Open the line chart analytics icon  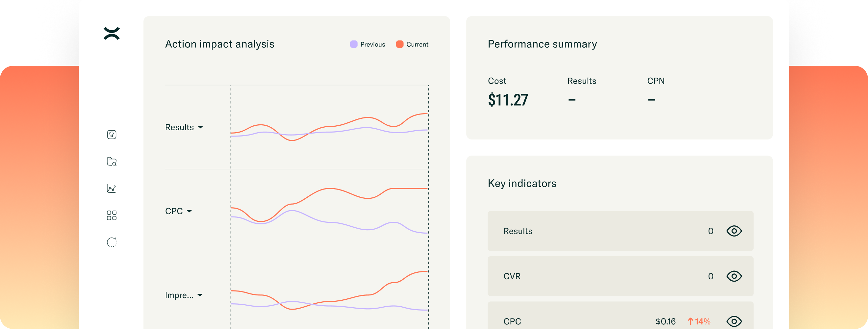point(111,189)
